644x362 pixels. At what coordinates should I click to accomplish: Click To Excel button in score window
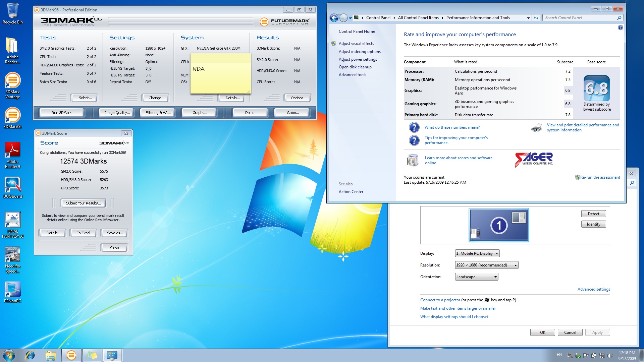[x=83, y=233]
